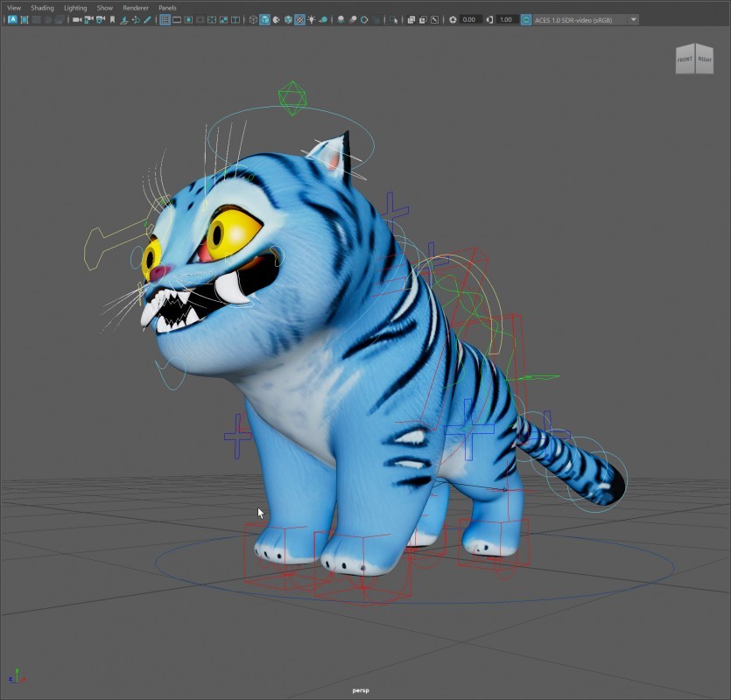Click the Gamma value field showing 1.00

coord(507,19)
